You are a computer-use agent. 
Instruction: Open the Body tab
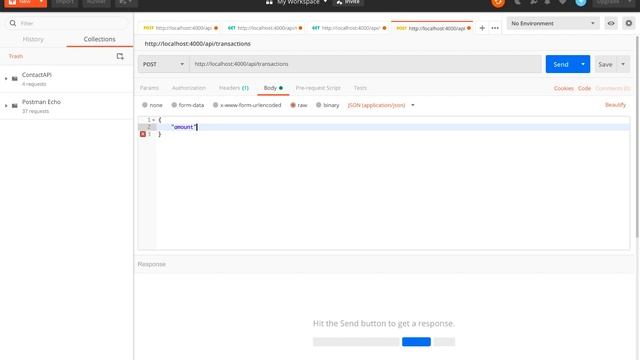tap(273, 88)
